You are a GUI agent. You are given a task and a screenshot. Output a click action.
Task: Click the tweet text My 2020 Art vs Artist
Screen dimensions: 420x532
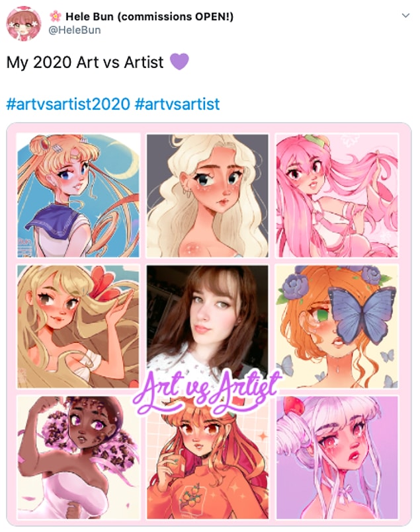(85, 62)
